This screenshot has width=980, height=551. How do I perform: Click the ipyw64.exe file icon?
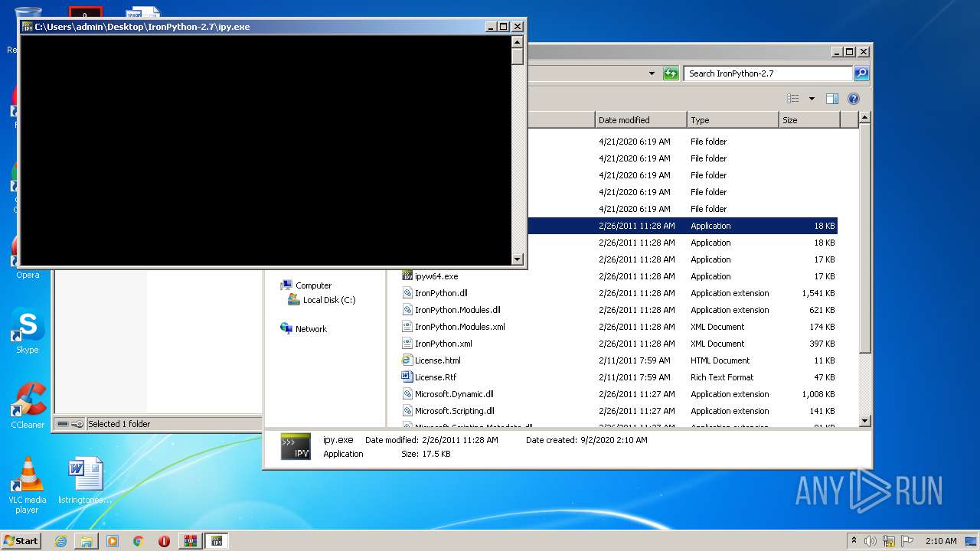pos(407,275)
